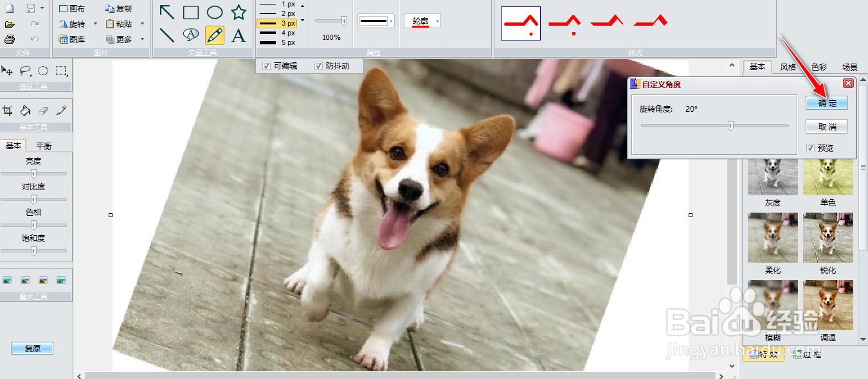The height and width of the screenshot is (379, 868).
Task: Select the move selection tool
Action: pos(8,71)
